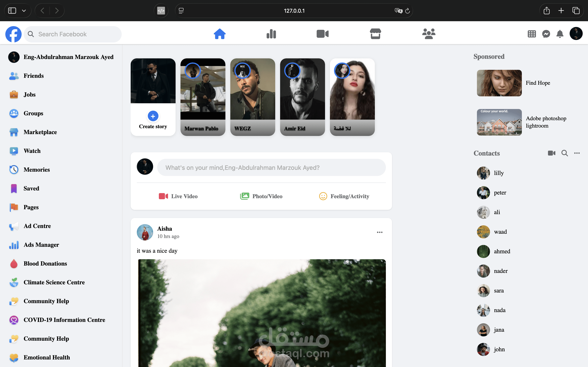The image size is (588, 367).
Task: Click the Groups people icon in top navigation
Action: click(429, 34)
